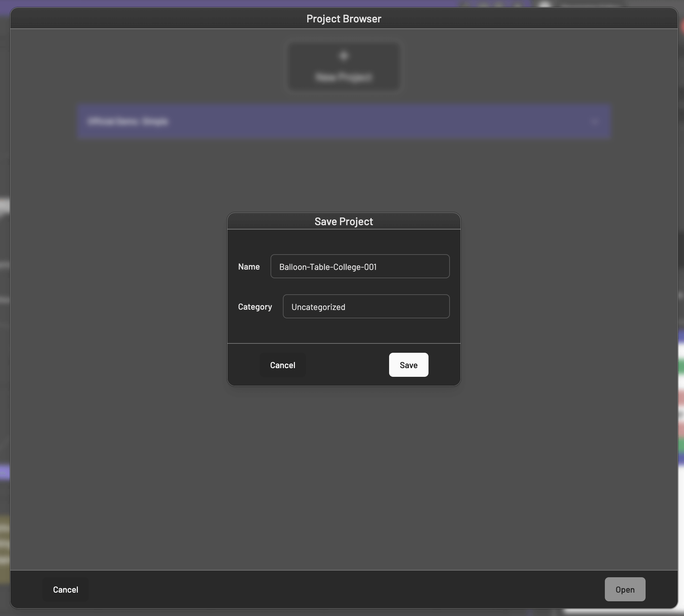Click the chevron on the demo songs row

coord(594,121)
